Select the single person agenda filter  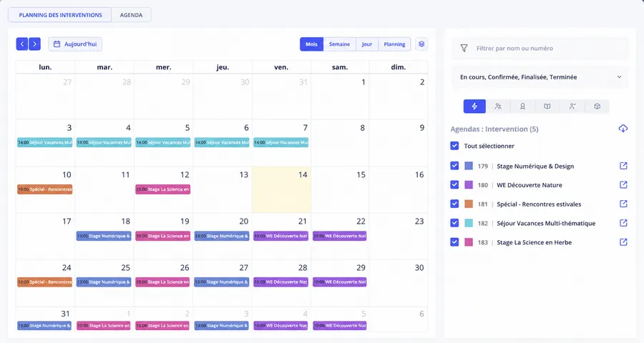point(572,106)
